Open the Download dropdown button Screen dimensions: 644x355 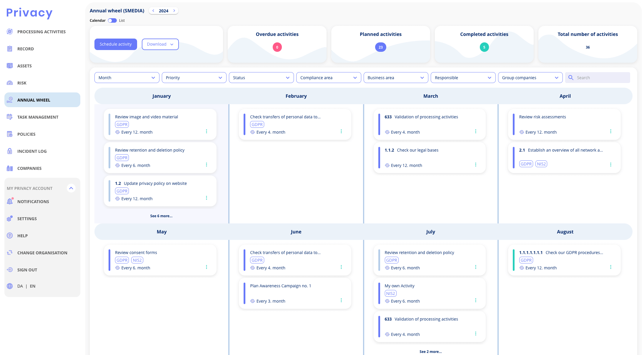[x=160, y=44]
